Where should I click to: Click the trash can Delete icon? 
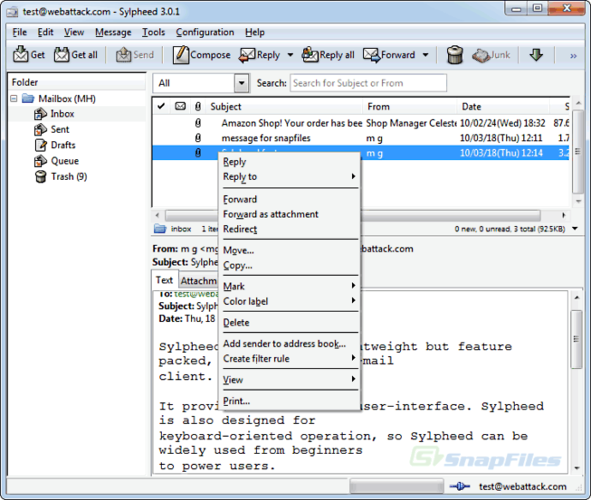tap(455, 55)
